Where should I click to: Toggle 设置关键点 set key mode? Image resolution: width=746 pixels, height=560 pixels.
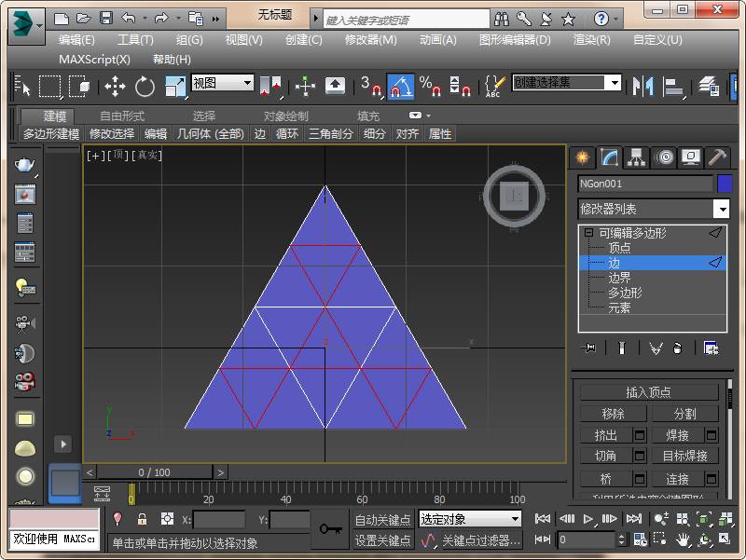(x=382, y=540)
